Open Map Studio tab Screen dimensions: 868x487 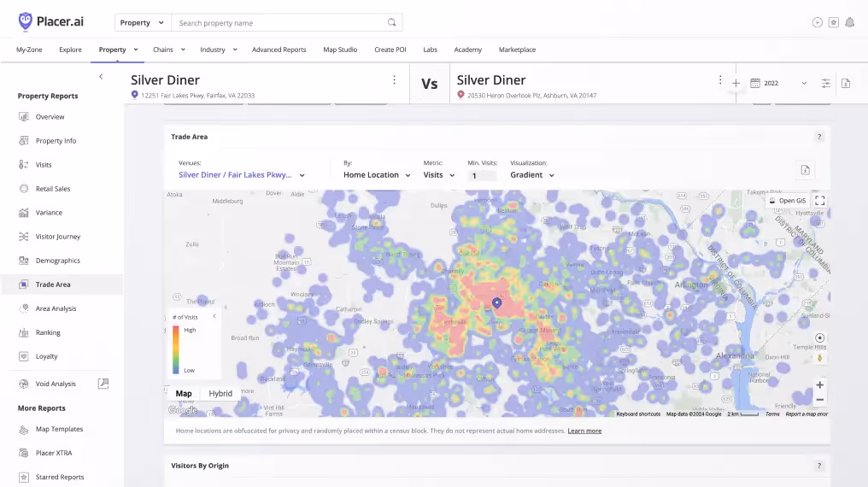pos(340,50)
